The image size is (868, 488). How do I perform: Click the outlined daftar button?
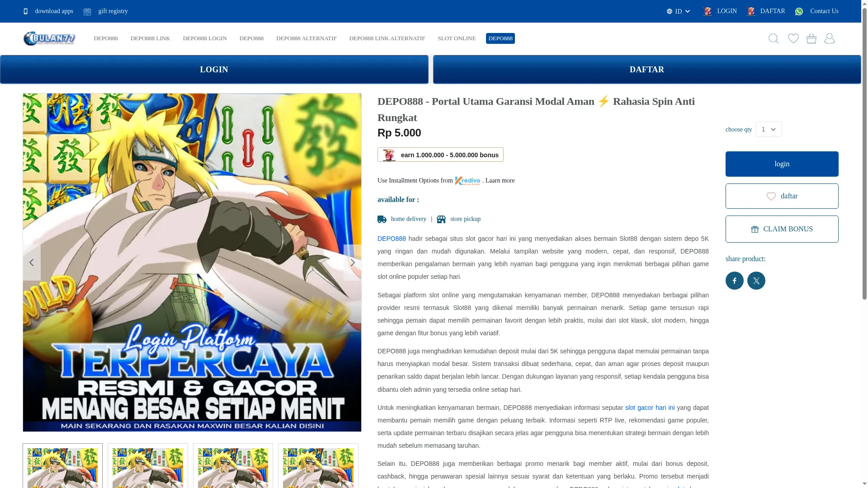point(782,196)
